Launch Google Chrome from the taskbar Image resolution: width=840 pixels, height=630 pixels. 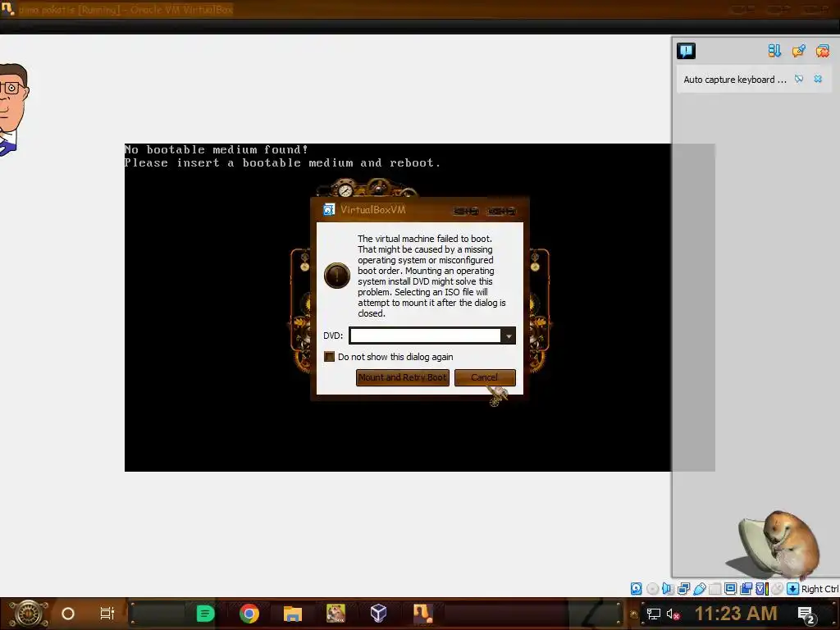[249, 614]
